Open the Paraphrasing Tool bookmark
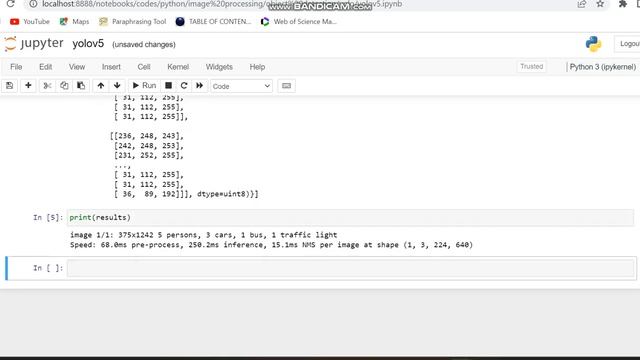 pos(133,22)
